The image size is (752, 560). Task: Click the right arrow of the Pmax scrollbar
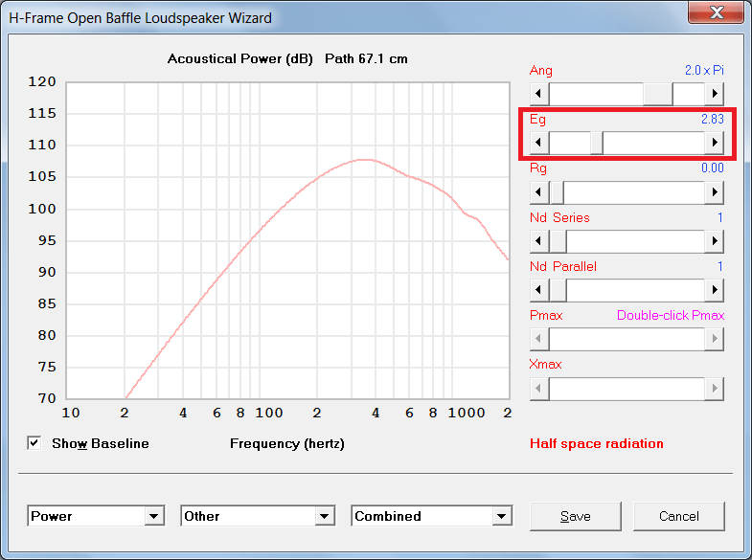714,339
